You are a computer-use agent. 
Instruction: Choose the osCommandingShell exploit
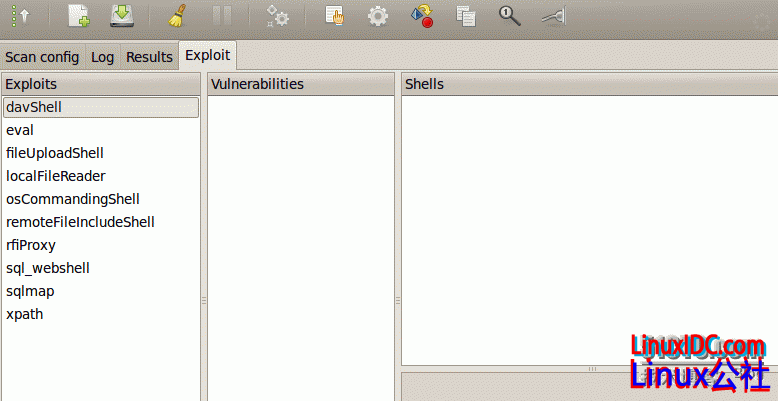click(x=72, y=199)
